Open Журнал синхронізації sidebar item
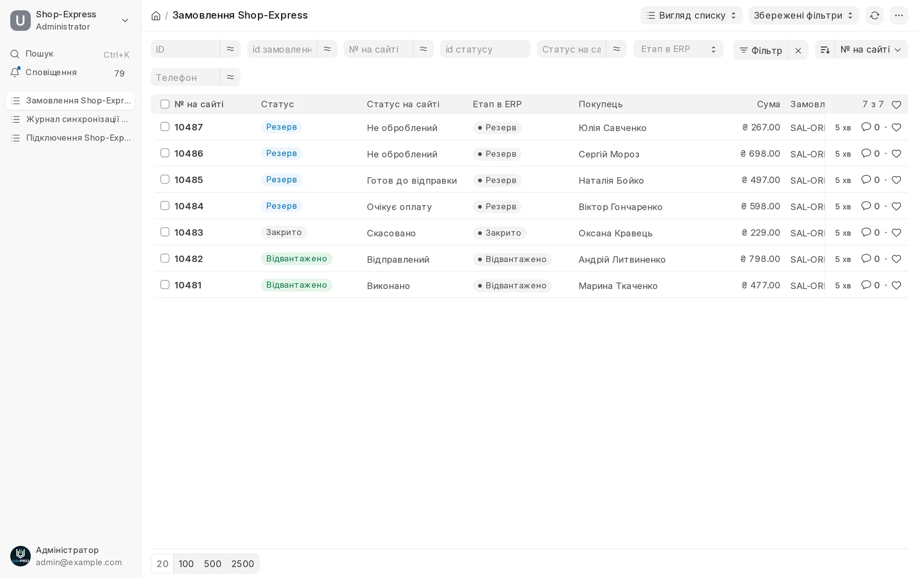The width and height of the screenshot is (924, 578). (x=70, y=119)
